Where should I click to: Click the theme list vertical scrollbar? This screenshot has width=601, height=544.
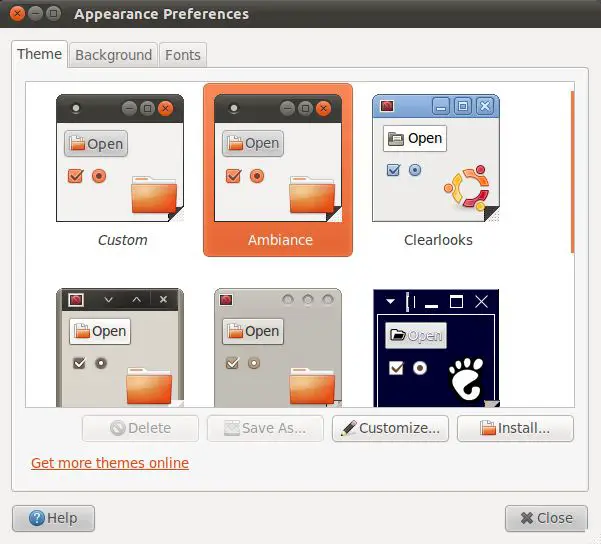point(572,172)
